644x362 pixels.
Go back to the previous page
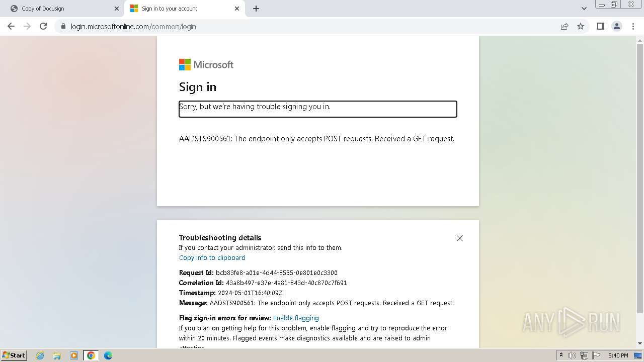click(x=11, y=26)
